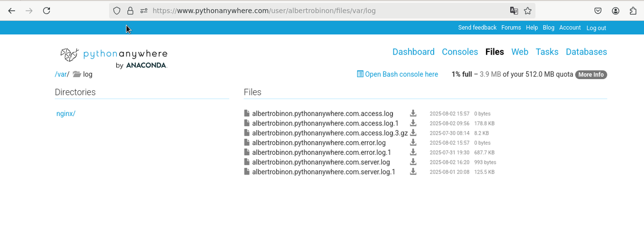Click file icon beside access.log.3.gz

click(247, 133)
